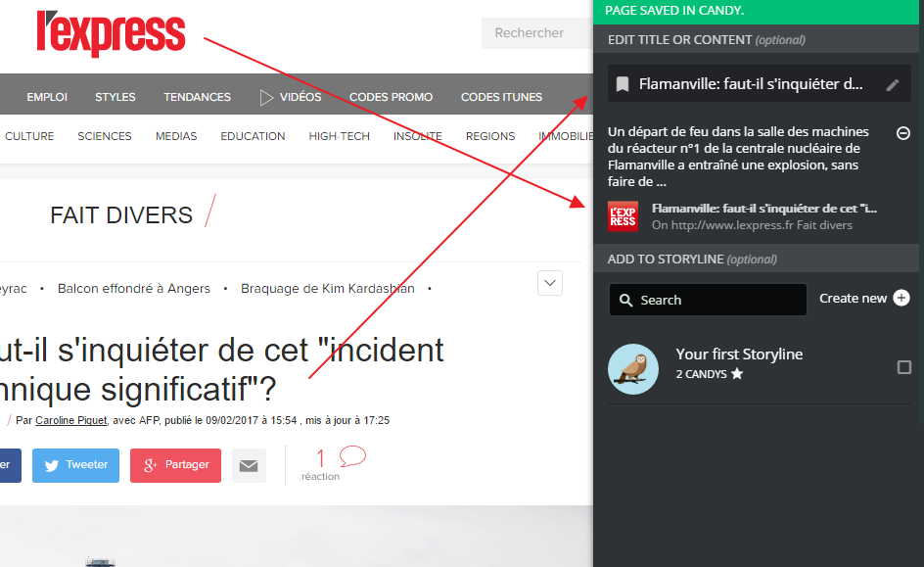Click the Create new storyline button
924x567 pixels.
(x=864, y=299)
